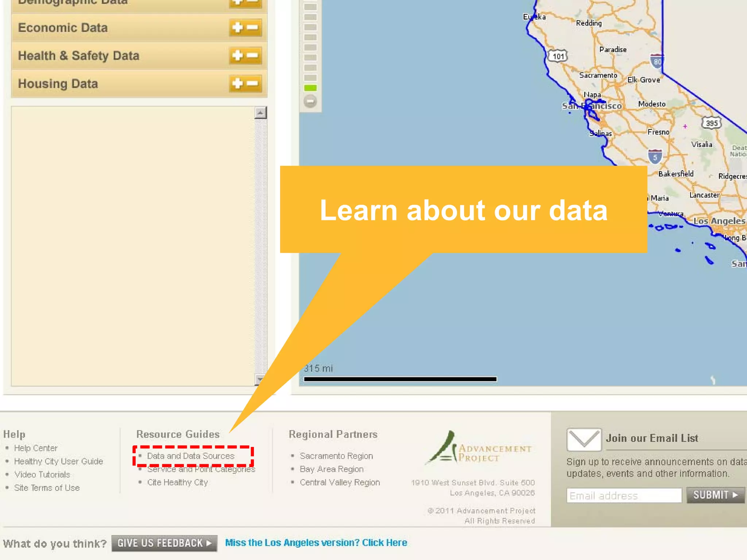The image size is (747, 560).
Task: Click the Advancement Project logo
Action: tap(478, 447)
